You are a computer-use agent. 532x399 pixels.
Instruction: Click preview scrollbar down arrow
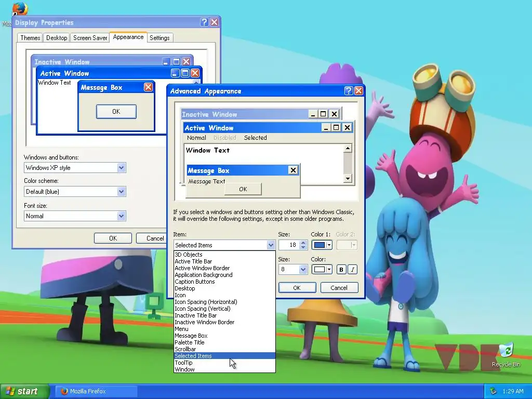point(348,179)
